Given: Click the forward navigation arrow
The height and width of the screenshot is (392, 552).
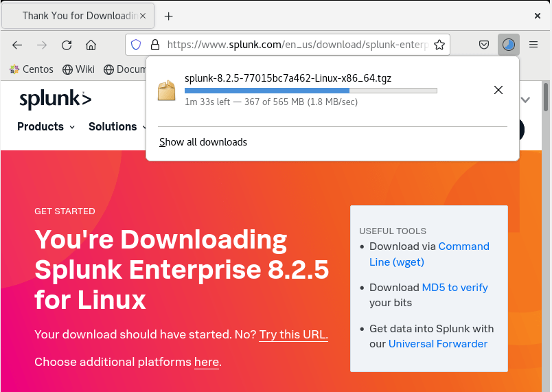Looking at the screenshot, I should [x=42, y=45].
